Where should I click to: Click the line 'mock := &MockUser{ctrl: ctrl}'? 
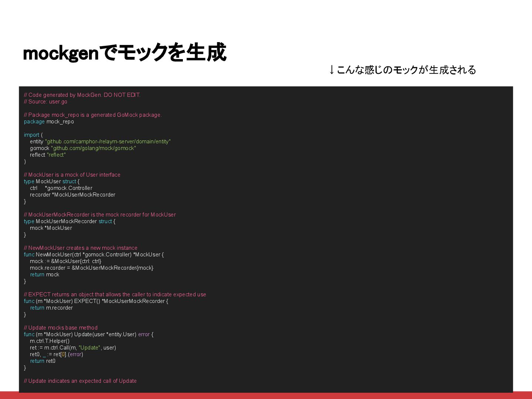(66, 261)
